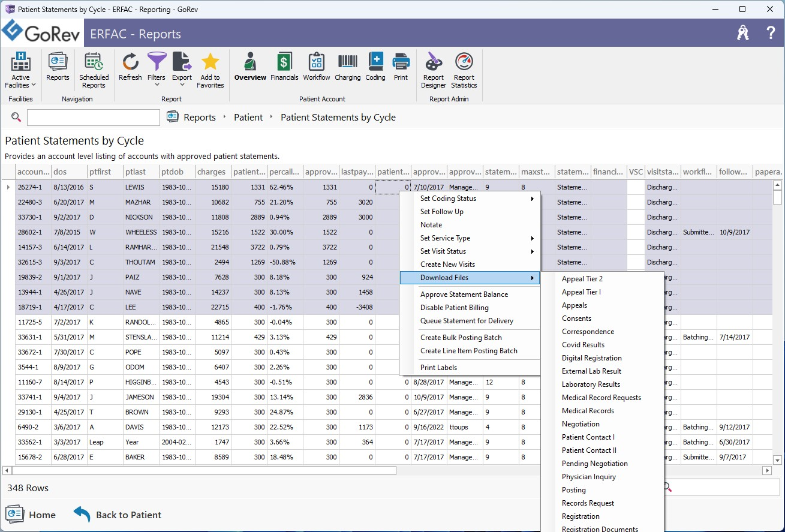Image resolution: width=785 pixels, height=532 pixels.
Task: Download Medical Record Requests files
Action: tap(602, 398)
